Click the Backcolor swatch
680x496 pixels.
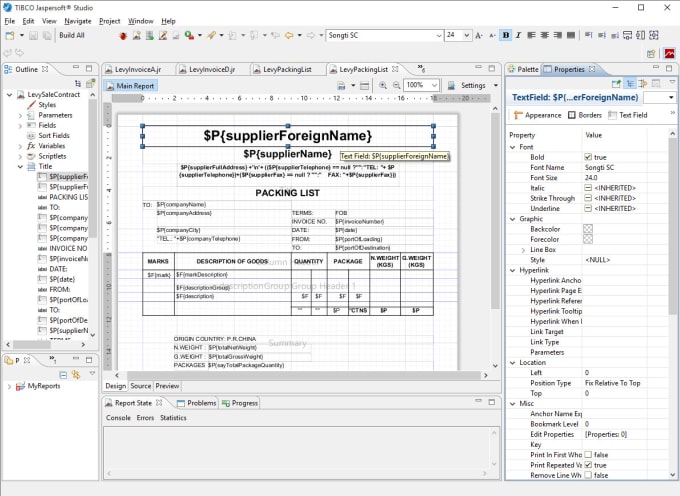(588, 229)
